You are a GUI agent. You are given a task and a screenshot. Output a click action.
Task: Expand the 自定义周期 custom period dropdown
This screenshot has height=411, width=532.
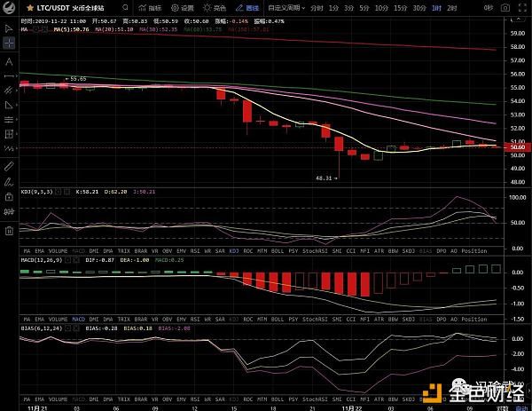point(285,7)
